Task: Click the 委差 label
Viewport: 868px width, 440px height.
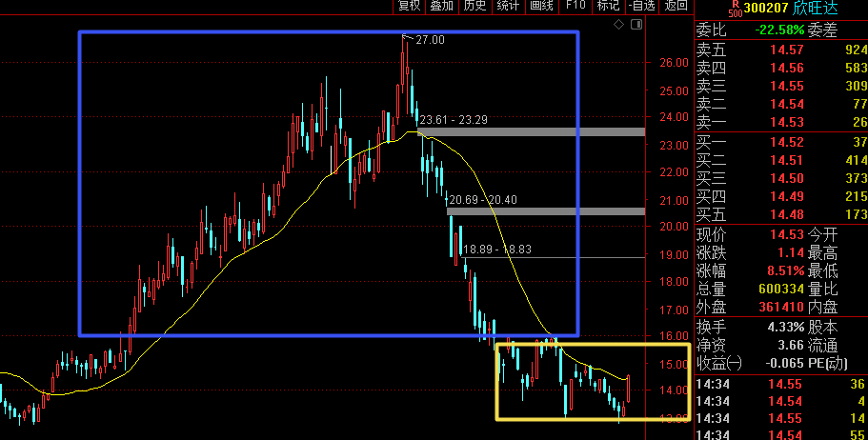Action: (822, 30)
